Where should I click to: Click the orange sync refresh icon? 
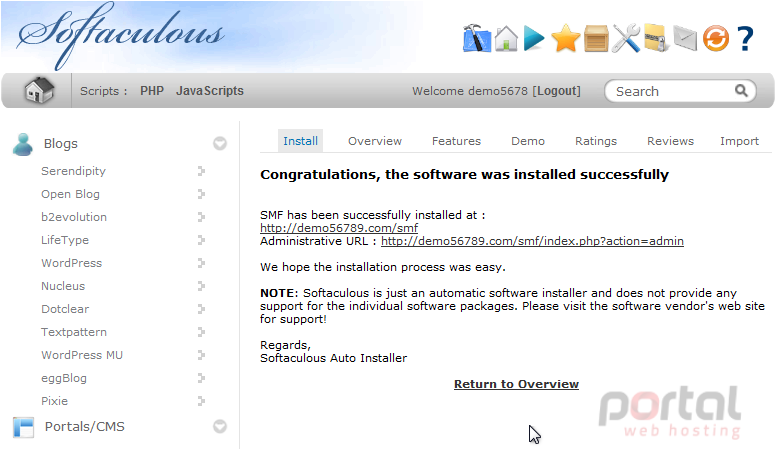(716, 38)
